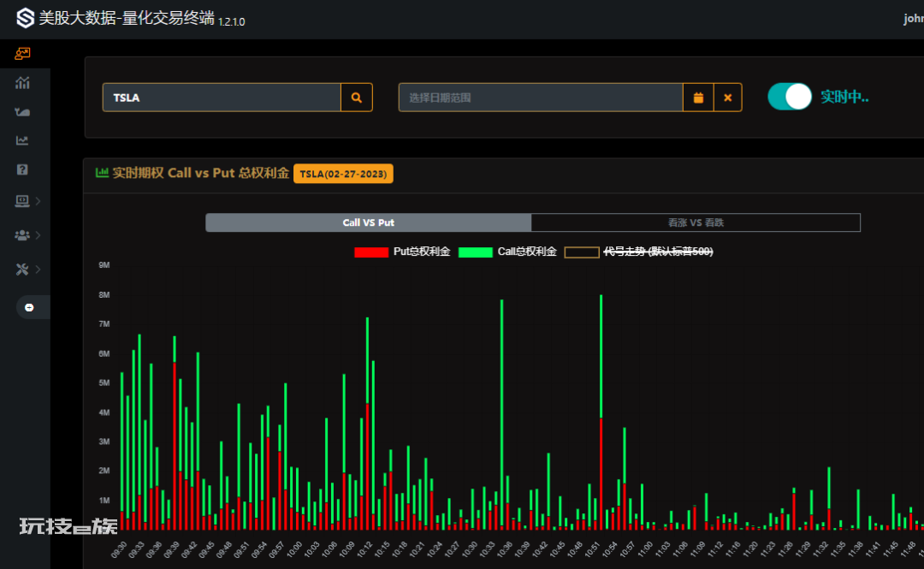This screenshot has width=924, height=569.
Task: Switch to the 看涨 VS 看跌 tab
Action: click(696, 222)
